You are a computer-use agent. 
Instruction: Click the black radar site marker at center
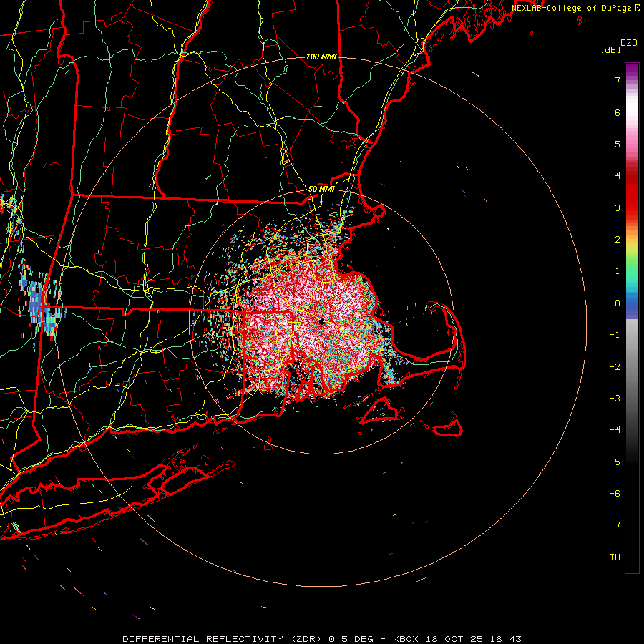click(323, 323)
